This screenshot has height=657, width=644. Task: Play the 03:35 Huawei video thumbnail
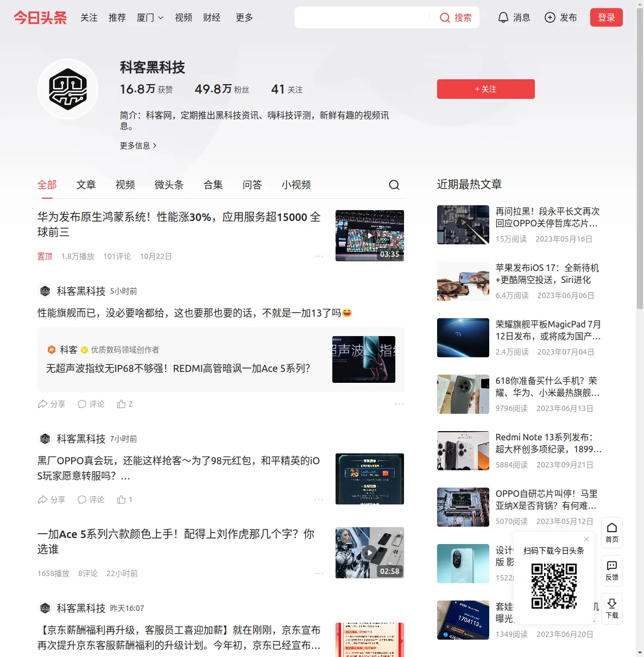point(370,236)
